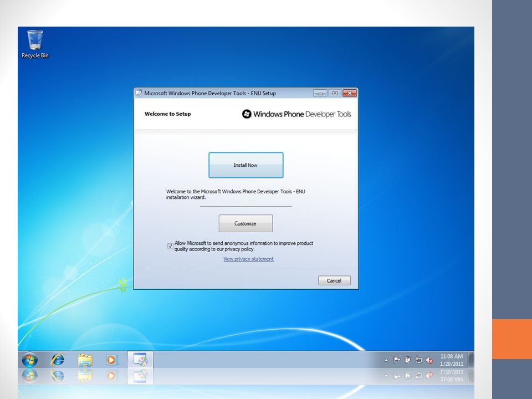This screenshot has height=399, width=532.
Task: Launch Internet Explorer from the taskbar
Action: click(x=57, y=360)
